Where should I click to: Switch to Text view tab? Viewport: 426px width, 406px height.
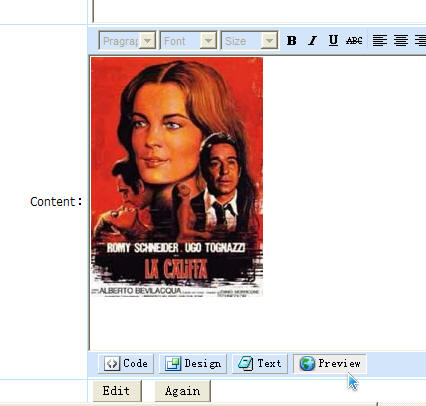coord(260,363)
